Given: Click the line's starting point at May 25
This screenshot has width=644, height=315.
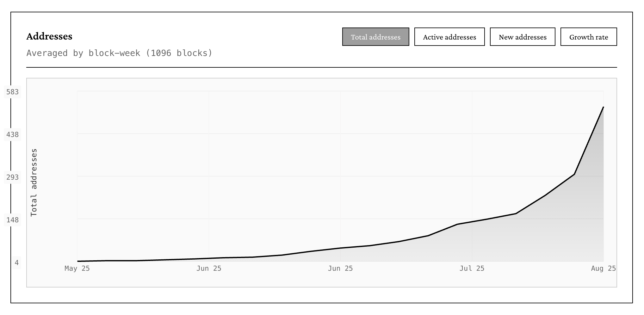Looking at the screenshot, I should 78,261.
